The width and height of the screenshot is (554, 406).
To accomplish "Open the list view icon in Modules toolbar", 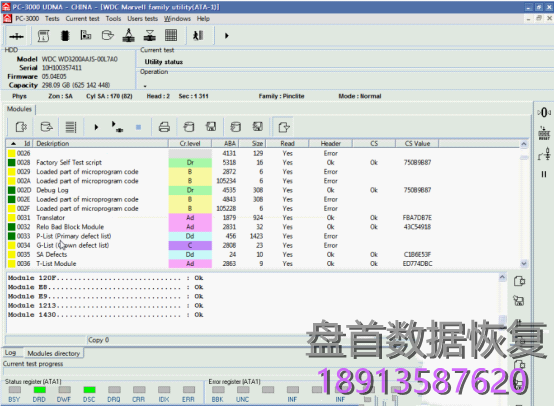I will (x=71, y=127).
